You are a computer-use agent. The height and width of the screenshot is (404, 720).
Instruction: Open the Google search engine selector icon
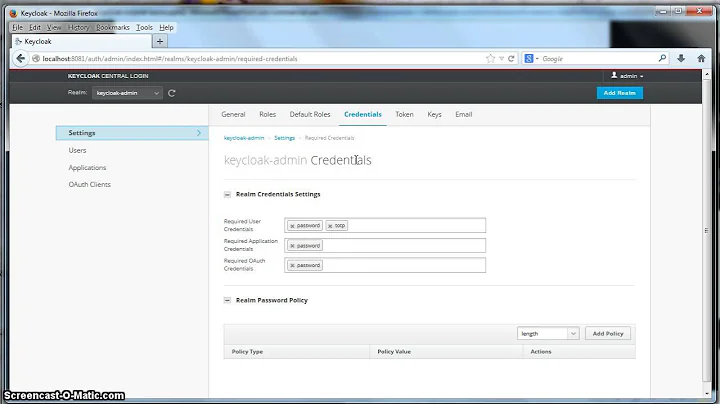pyautogui.click(x=530, y=58)
